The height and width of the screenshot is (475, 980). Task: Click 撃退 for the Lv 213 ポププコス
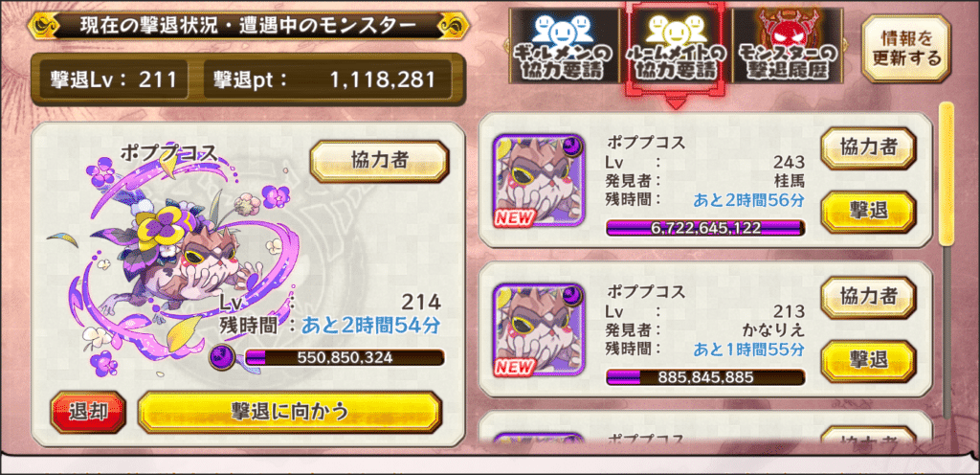point(867,360)
